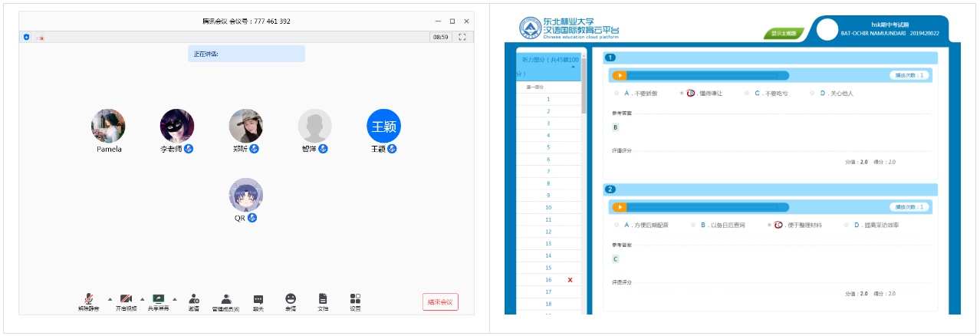Select option A 不要骄傲 in question 1
Image resolution: width=980 pixels, height=336 pixels.
tap(616, 94)
